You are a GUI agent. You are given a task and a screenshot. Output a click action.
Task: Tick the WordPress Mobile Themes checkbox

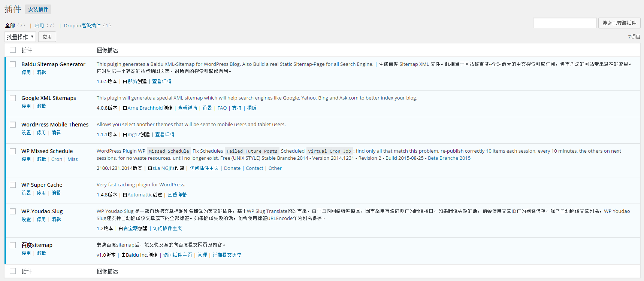click(13, 125)
